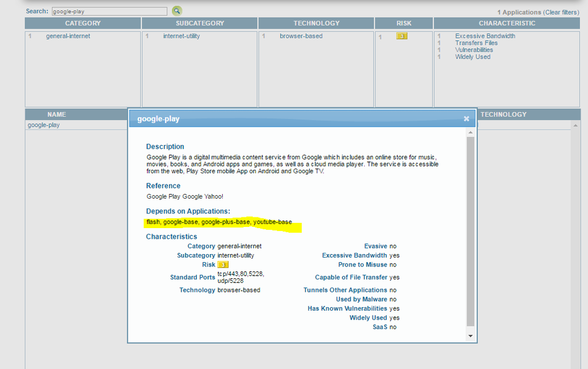Click the green search magnifier icon
Screen dimensions: 588x369
click(177, 11)
